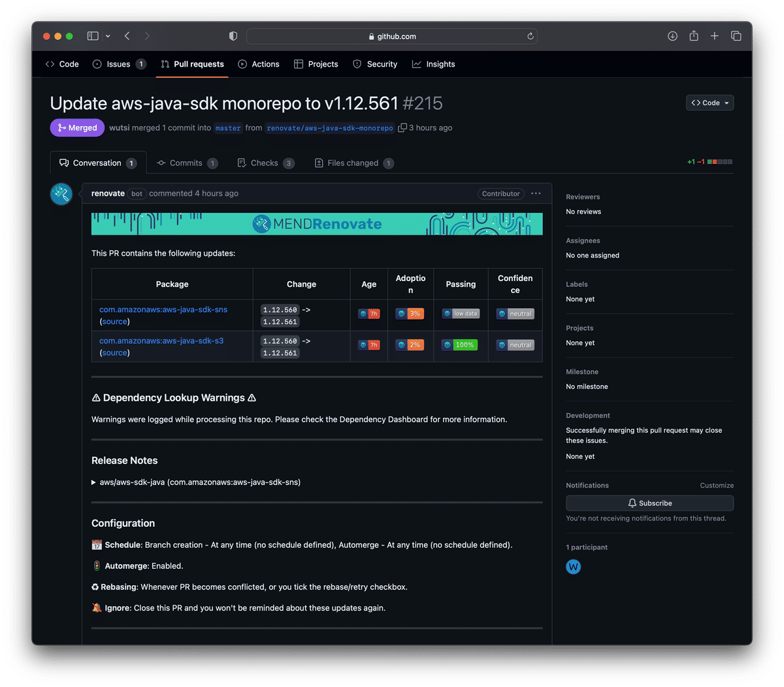Open the Security tab
Image resolution: width=784 pixels, height=687 pixels.
point(375,64)
